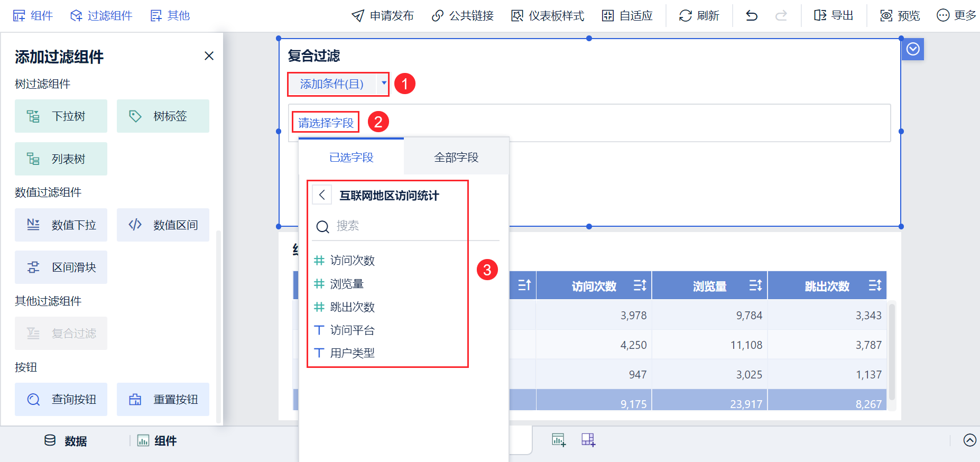This screenshot has width=980, height=462.
Task: Add the 重置按钮 reset button component
Action: tap(163, 399)
